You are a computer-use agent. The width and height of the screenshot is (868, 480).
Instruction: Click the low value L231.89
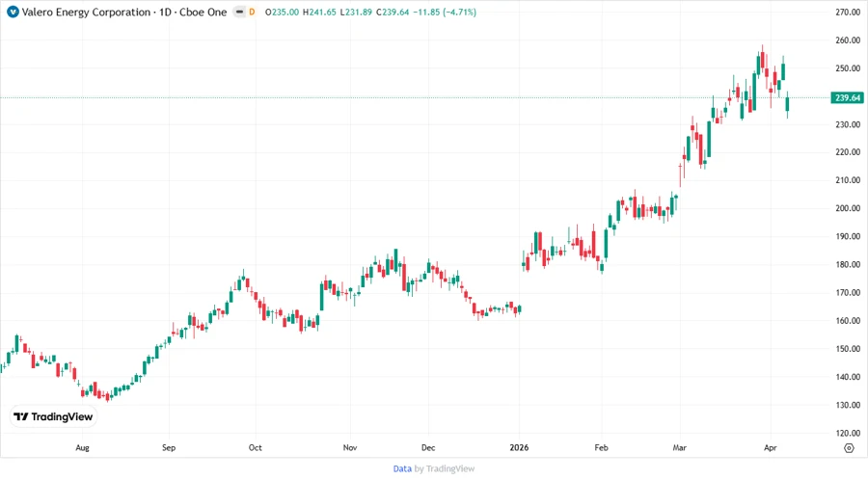coord(355,12)
